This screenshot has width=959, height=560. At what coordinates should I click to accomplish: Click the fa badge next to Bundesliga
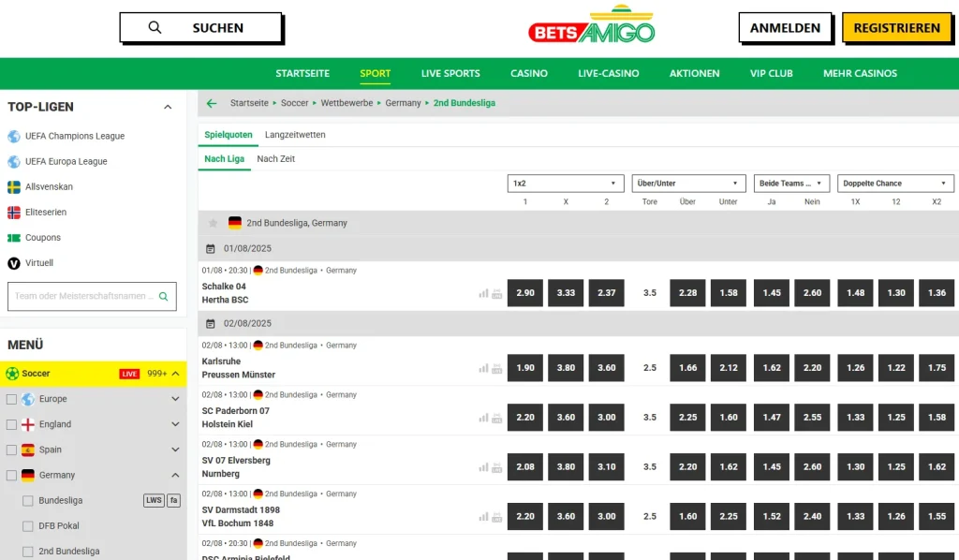pos(173,500)
